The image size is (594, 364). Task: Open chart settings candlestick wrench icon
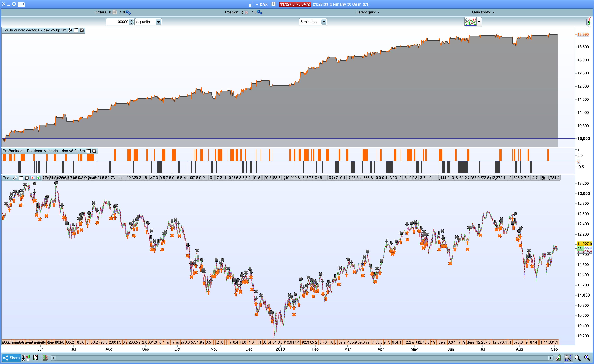[558, 358]
